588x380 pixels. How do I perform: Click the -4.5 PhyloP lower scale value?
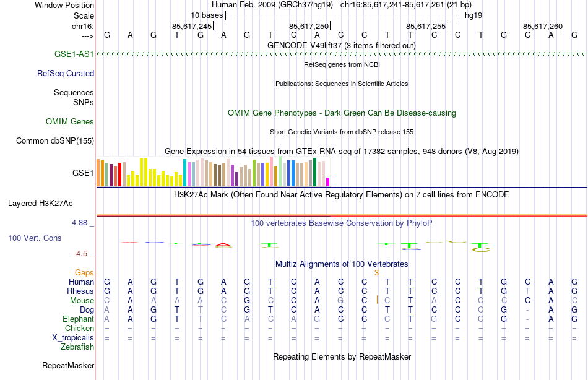click(80, 254)
